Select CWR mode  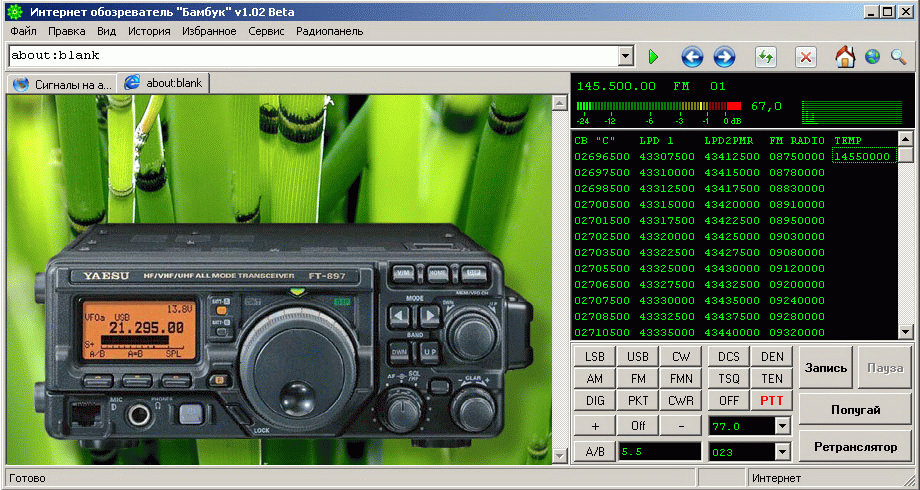point(681,401)
